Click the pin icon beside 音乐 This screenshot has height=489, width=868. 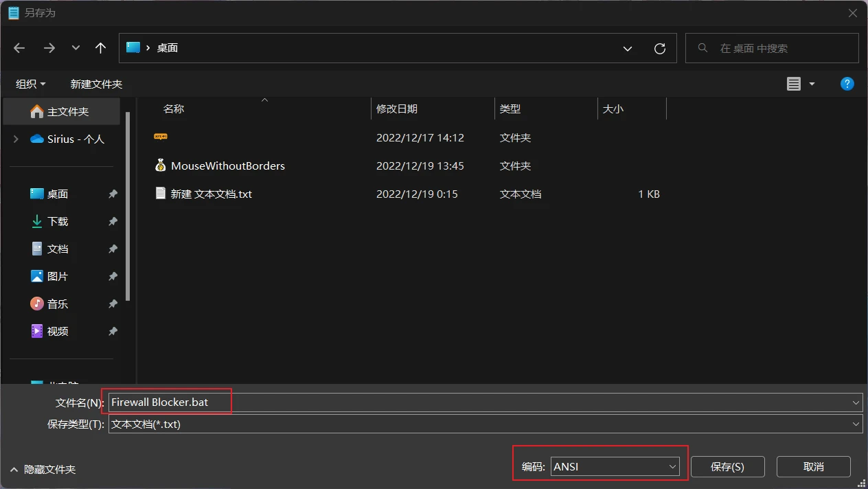pyautogui.click(x=113, y=304)
